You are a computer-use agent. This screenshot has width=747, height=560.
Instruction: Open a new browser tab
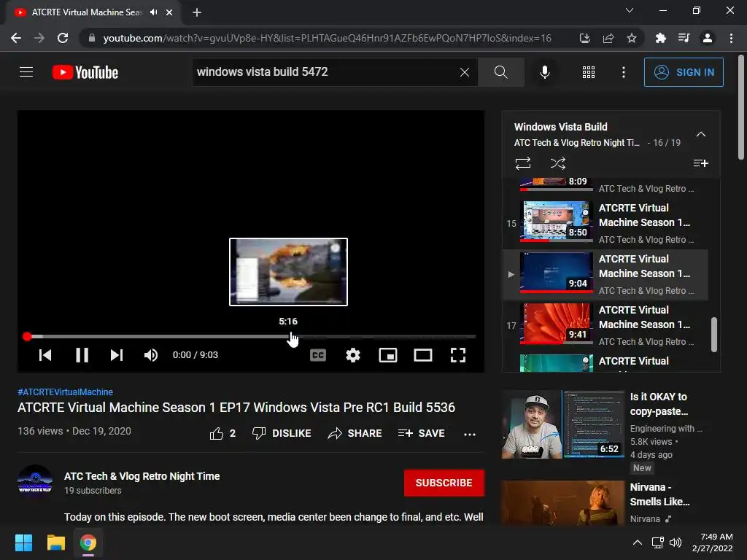[197, 12]
